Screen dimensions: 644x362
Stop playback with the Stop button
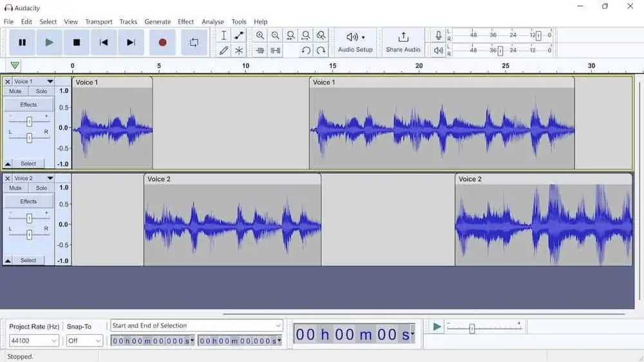point(77,43)
